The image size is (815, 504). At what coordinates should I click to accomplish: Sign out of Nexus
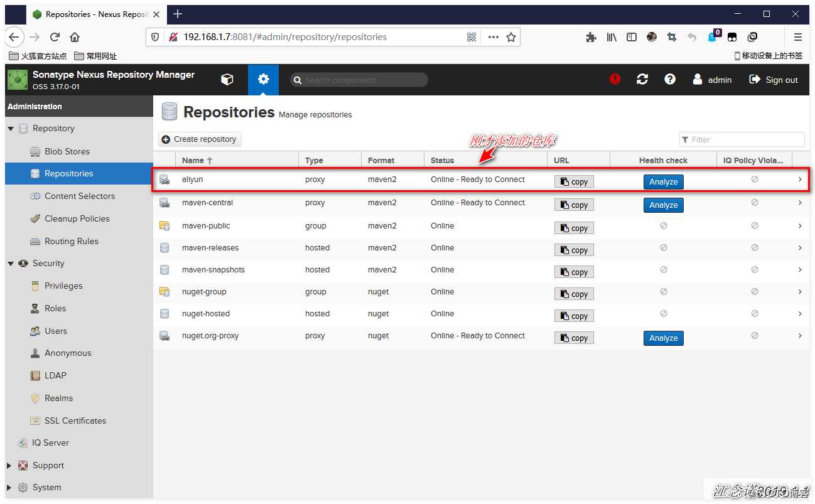click(774, 80)
